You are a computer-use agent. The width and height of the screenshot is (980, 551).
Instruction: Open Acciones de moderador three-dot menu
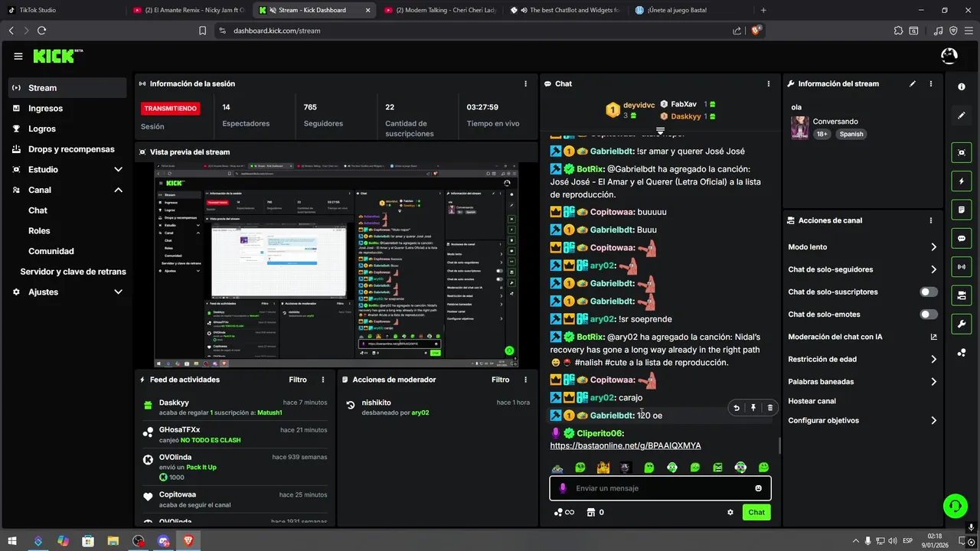click(525, 380)
